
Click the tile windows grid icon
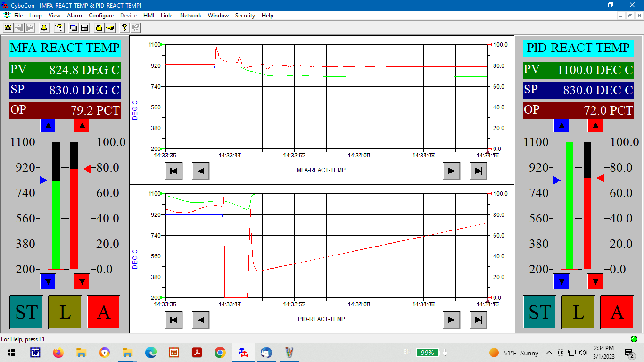pyautogui.click(x=84, y=28)
